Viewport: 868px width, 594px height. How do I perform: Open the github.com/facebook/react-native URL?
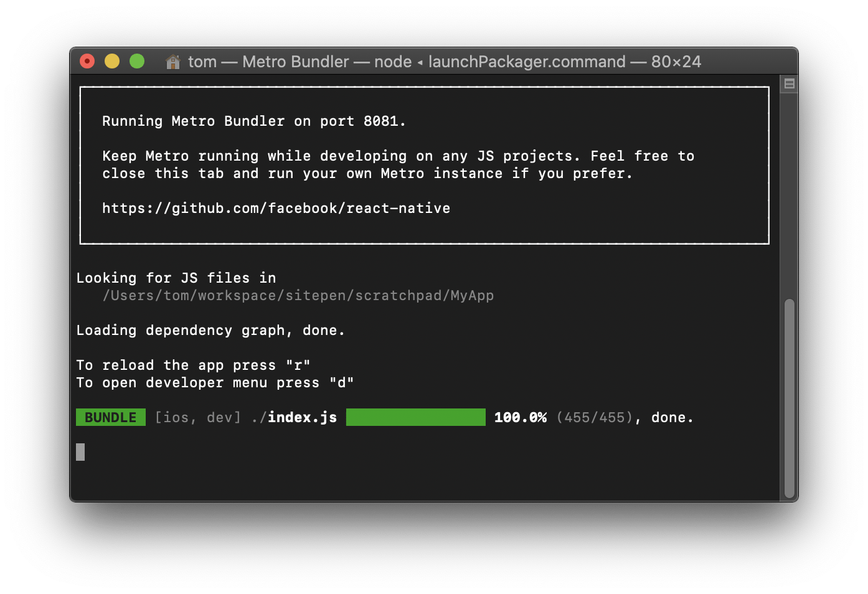pyautogui.click(x=276, y=208)
